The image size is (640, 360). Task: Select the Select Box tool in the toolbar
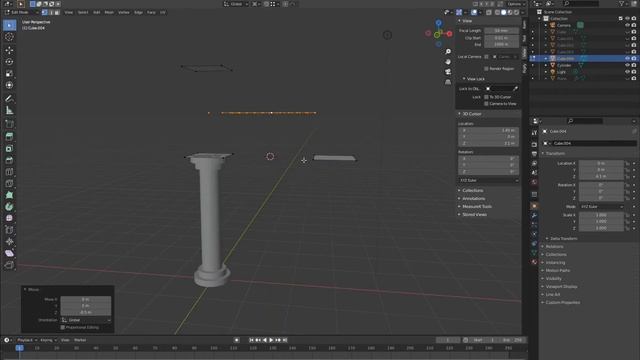pyautogui.click(x=9, y=25)
